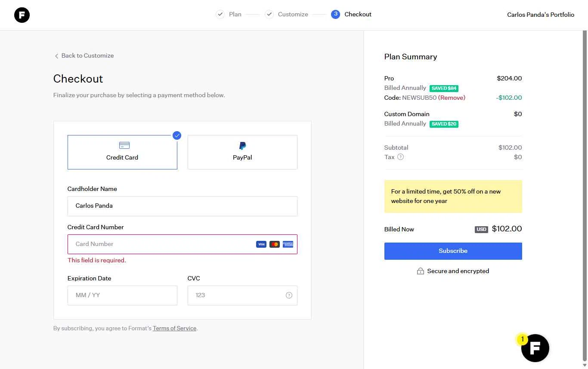
Task: Click the $204.00 Pro price
Action: pyautogui.click(x=509, y=78)
